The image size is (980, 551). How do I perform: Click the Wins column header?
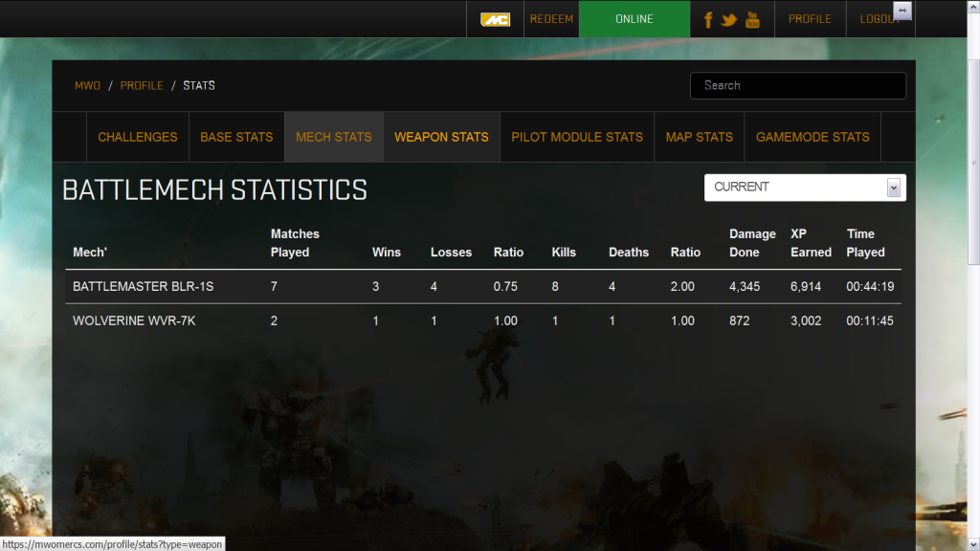[387, 253]
